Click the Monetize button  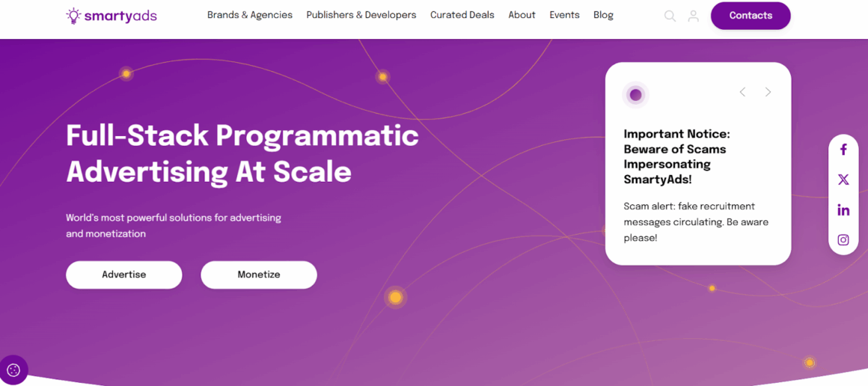click(258, 275)
